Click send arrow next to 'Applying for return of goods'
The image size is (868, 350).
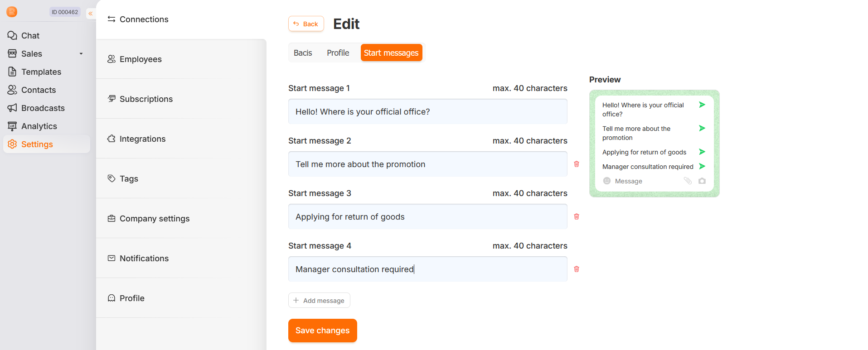click(702, 152)
